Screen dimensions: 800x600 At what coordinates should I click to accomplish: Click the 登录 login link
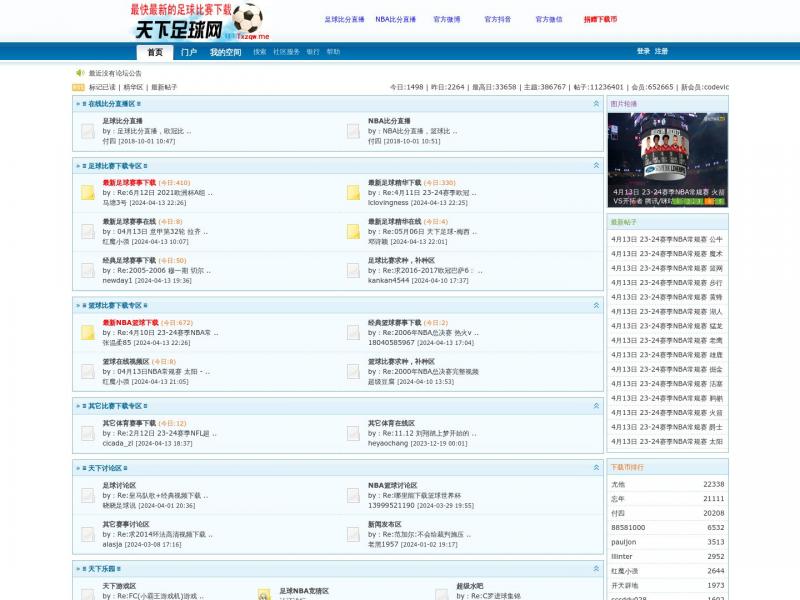click(643, 51)
